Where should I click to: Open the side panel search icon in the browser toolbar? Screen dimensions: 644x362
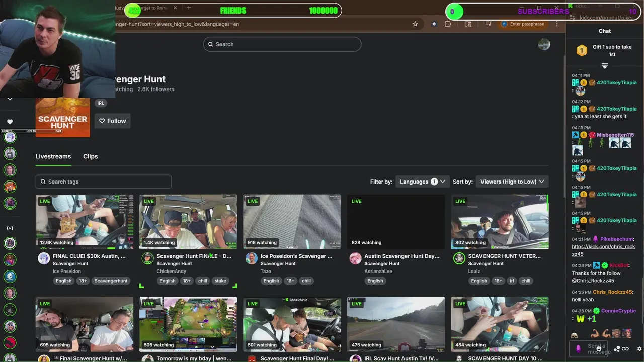coord(468,24)
